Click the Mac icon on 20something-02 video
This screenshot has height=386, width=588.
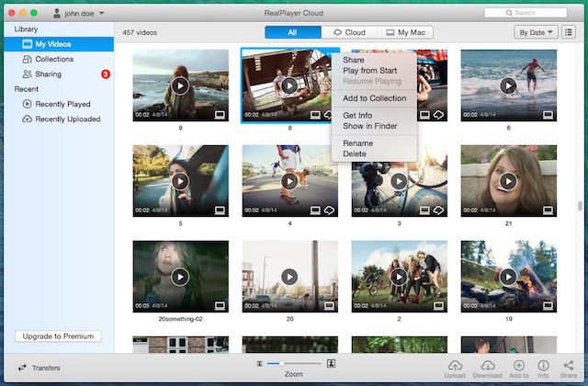pos(220,306)
